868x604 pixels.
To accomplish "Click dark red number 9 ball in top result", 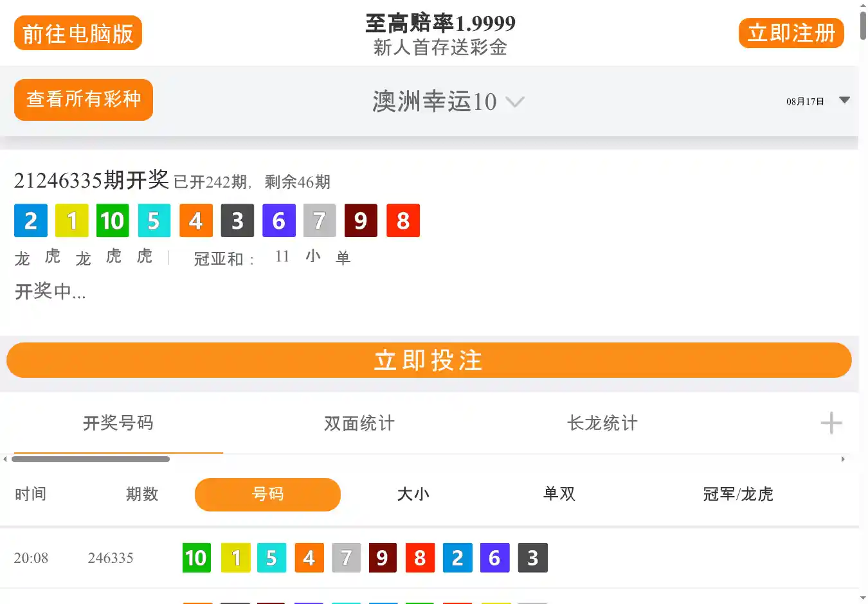I will 361,220.
